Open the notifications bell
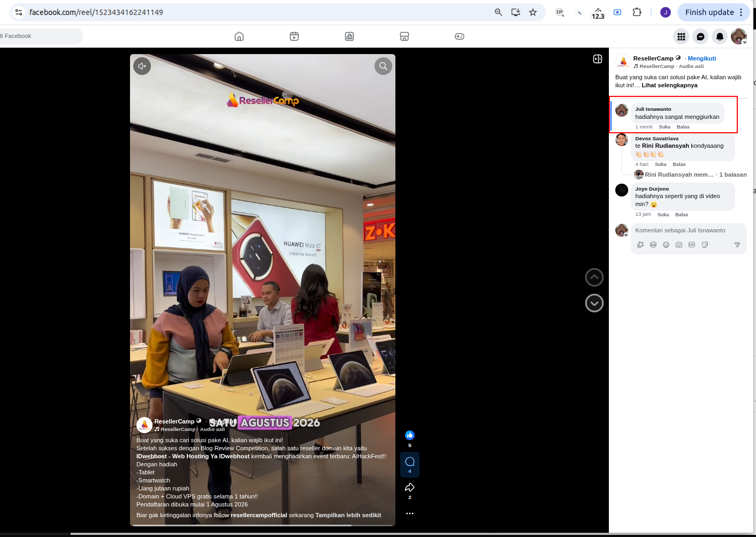This screenshot has width=756, height=537. tap(720, 36)
